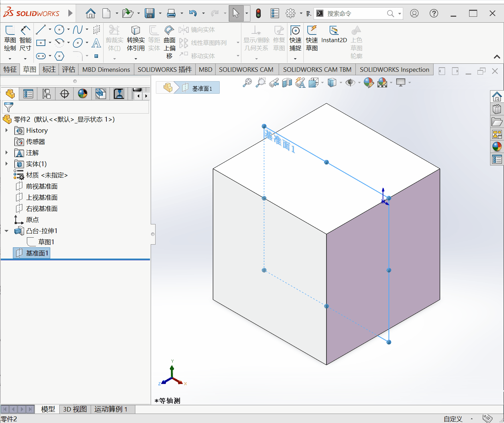Switch to the 特征 Features tab
The image size is (504, 423).
pyautogui.click(x=10, y=69)
